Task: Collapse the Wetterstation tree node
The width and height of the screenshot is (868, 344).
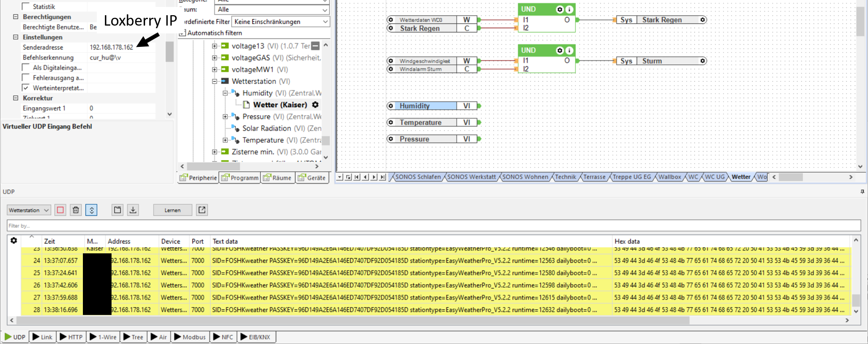Action: [x=214, y=81]
